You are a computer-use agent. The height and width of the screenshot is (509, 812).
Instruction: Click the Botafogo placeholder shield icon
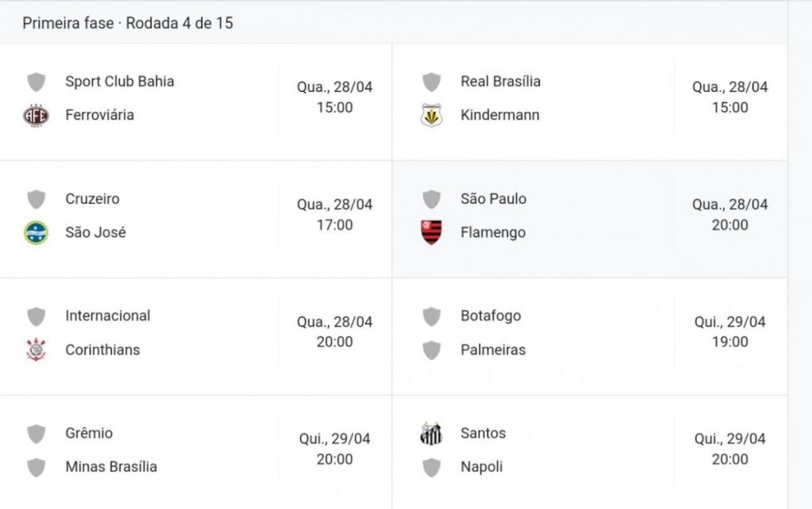pos(431,316)
